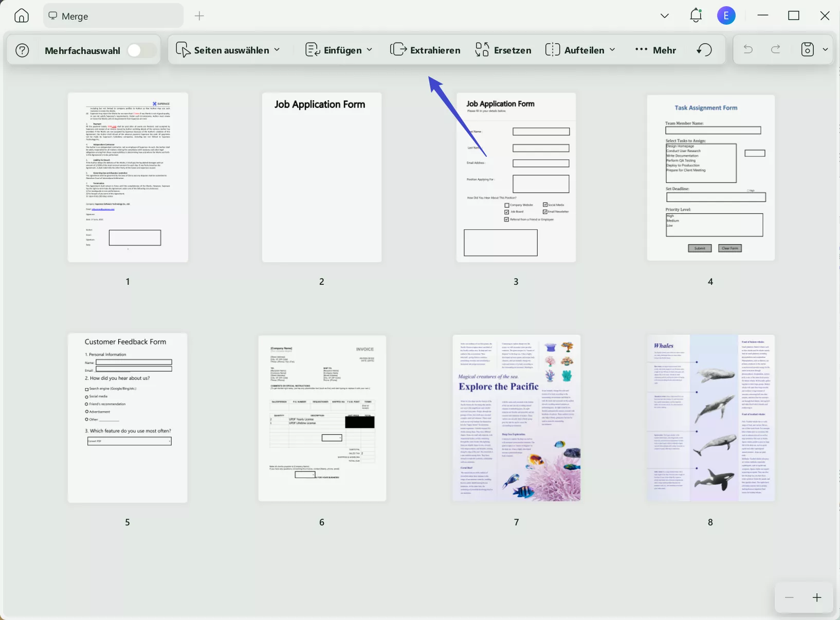Click the Undo arrow icon
This screenshot has height=620, width=840.
(748, 49)
